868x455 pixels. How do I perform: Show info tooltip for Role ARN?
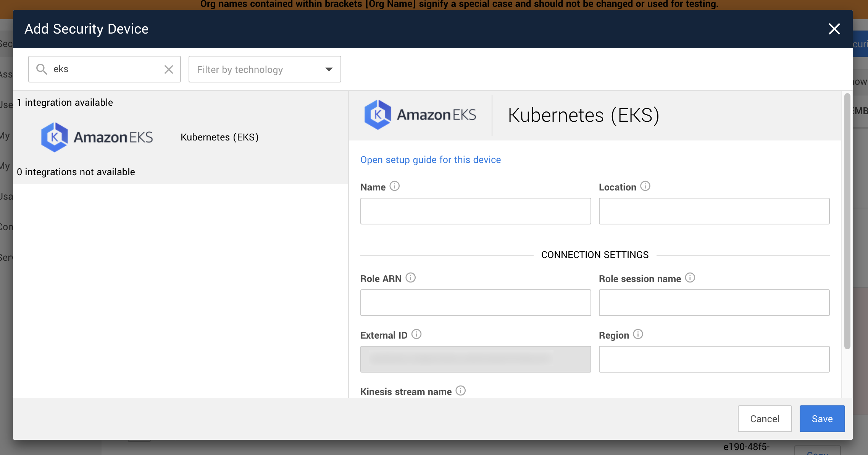point(410,278)
